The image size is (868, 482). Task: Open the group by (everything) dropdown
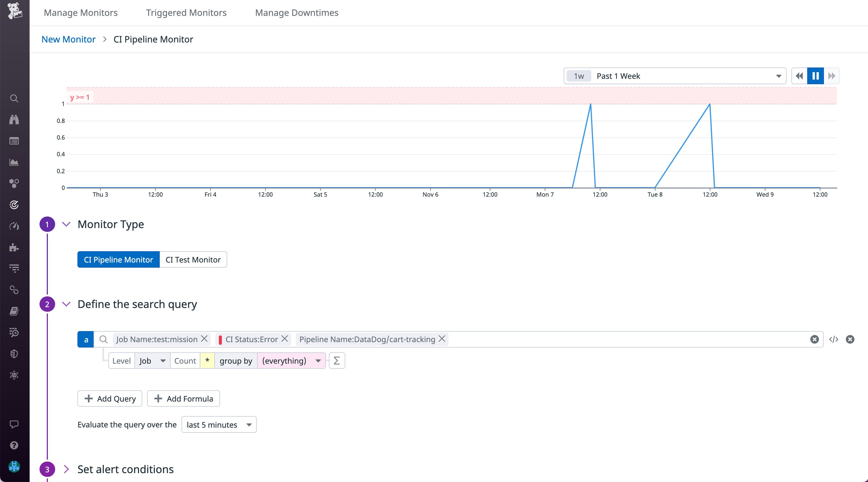click(x=291, y=360)
